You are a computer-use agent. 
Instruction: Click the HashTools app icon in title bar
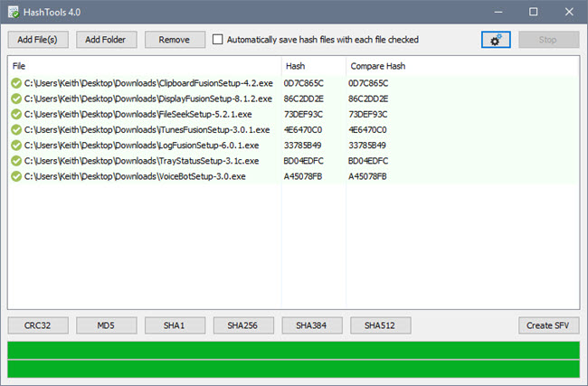(x=14, y=12)
